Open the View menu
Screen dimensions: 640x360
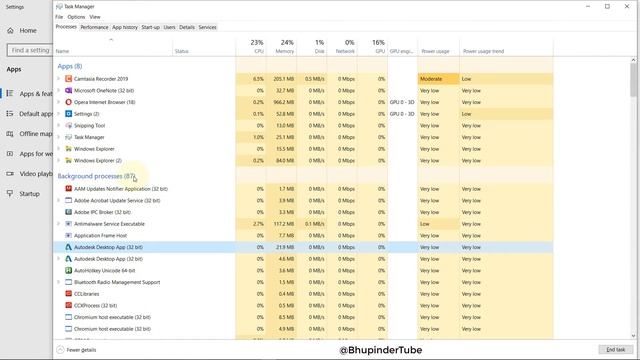tap(95, 17)
